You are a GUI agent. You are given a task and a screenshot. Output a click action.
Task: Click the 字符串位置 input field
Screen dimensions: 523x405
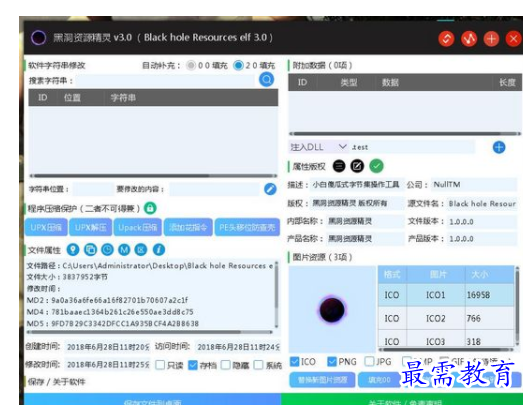93,189
